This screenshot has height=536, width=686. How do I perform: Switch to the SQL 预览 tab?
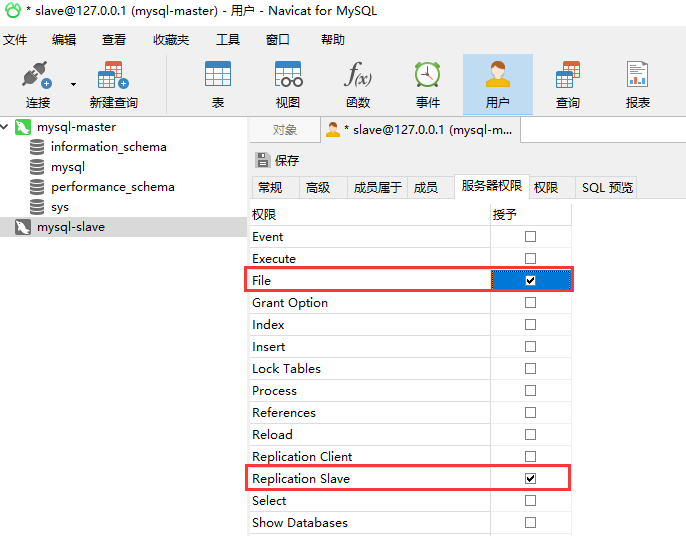pos(607,188)
